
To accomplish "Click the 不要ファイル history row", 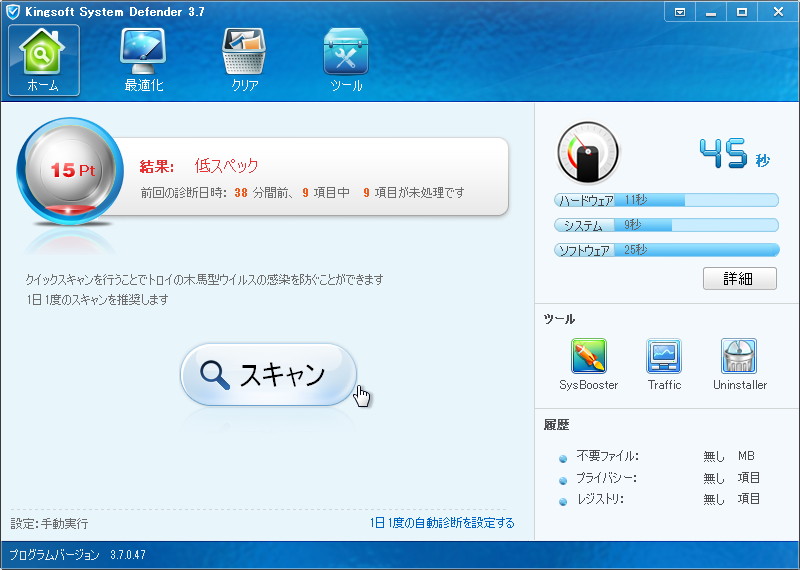I will point(665,456).
